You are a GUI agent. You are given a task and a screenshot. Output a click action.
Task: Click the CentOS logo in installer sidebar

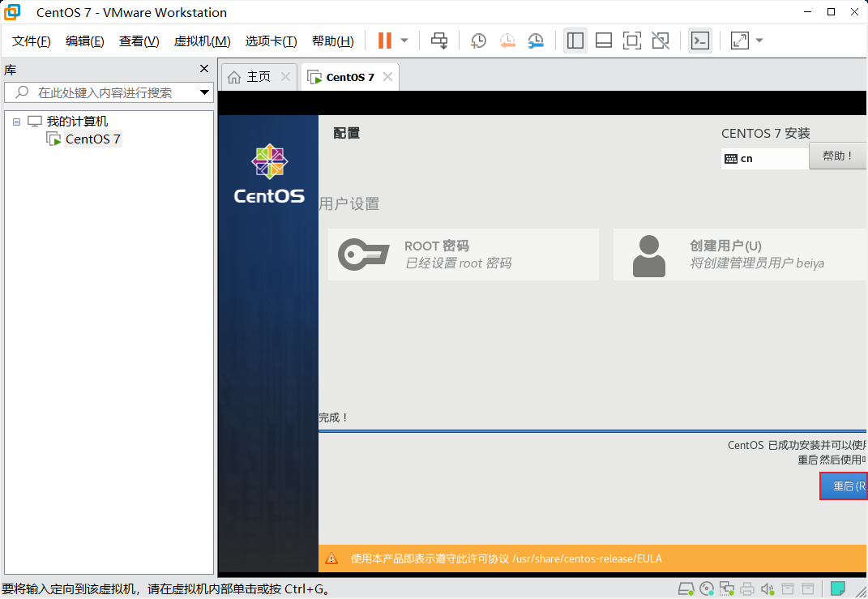pyautogui.click(x=269, y=173)
